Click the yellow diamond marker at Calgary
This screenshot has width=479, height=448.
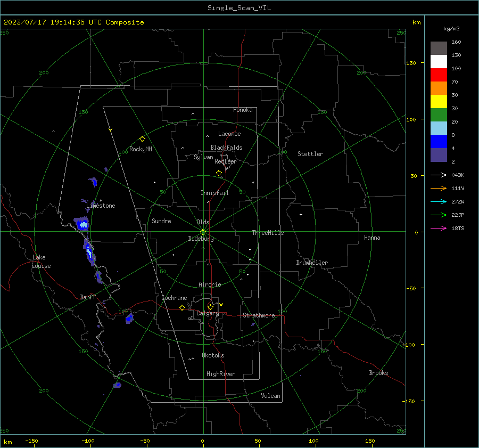pyautogui.click(x=210, y=307)
